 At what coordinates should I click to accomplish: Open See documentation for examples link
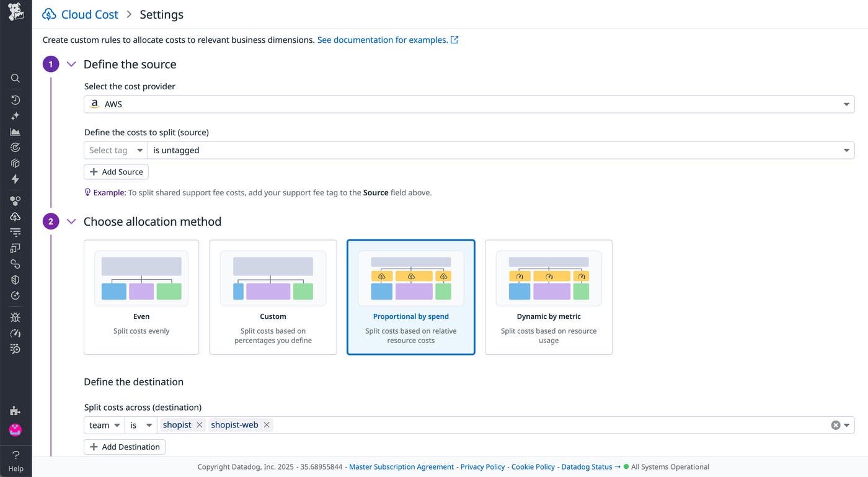pyautogui.click(x=382, y=39)
